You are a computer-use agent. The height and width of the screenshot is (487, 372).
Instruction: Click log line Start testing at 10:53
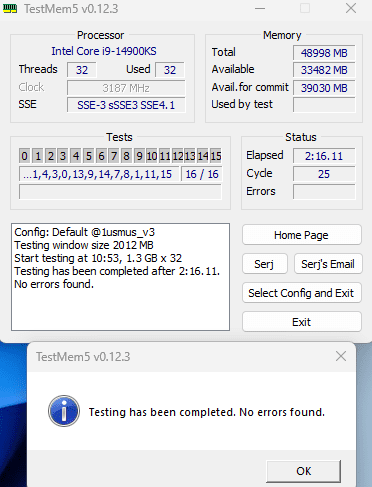pos(98,258)
